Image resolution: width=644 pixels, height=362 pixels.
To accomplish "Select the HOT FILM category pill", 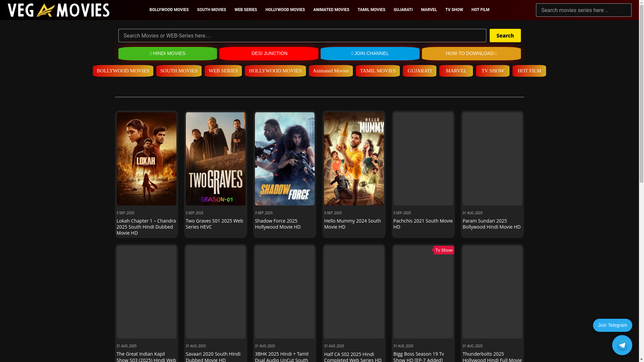I will pos(529,71).
